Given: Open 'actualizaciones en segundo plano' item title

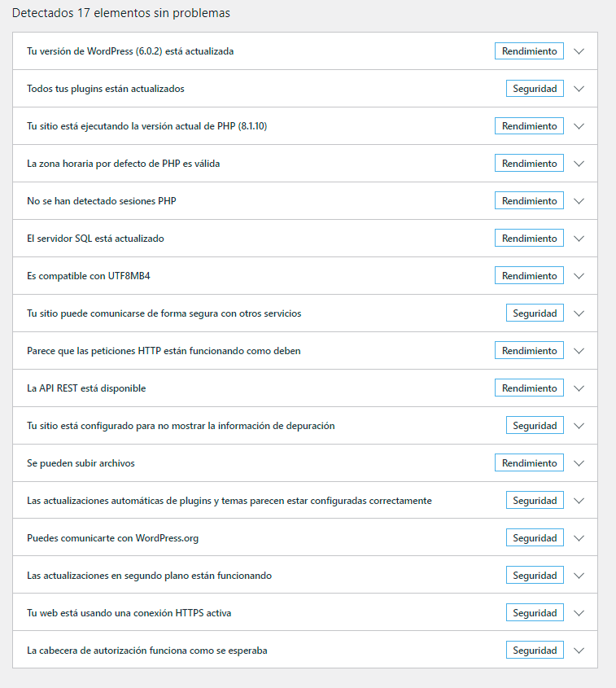Looking at the screenshot, I should pos(149,576).
